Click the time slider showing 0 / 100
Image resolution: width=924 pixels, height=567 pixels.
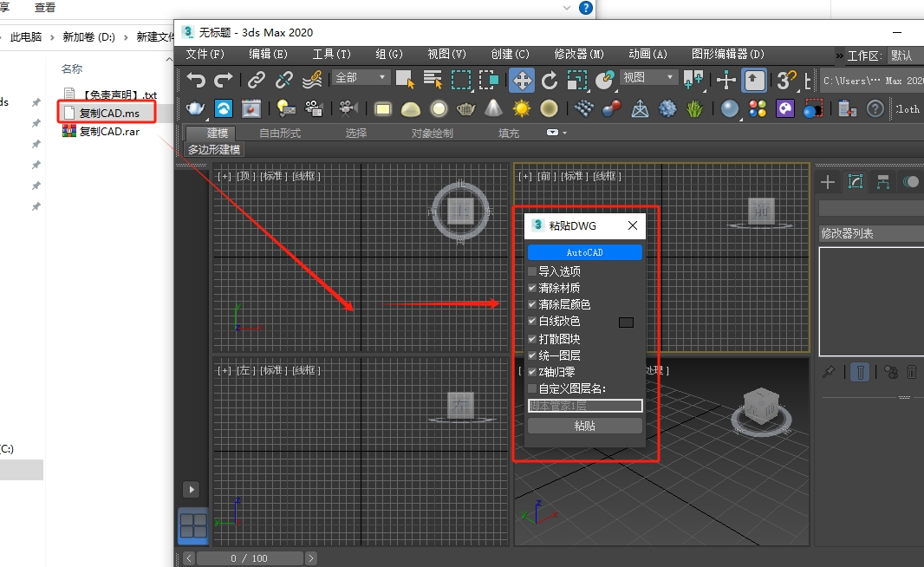point(250,558)
